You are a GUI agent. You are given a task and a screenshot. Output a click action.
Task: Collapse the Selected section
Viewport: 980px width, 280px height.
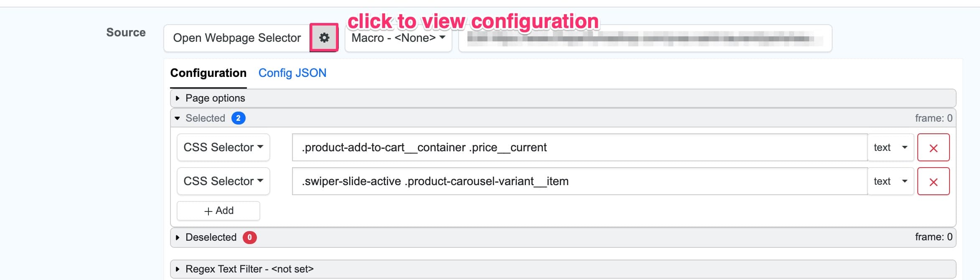point(205,118)
